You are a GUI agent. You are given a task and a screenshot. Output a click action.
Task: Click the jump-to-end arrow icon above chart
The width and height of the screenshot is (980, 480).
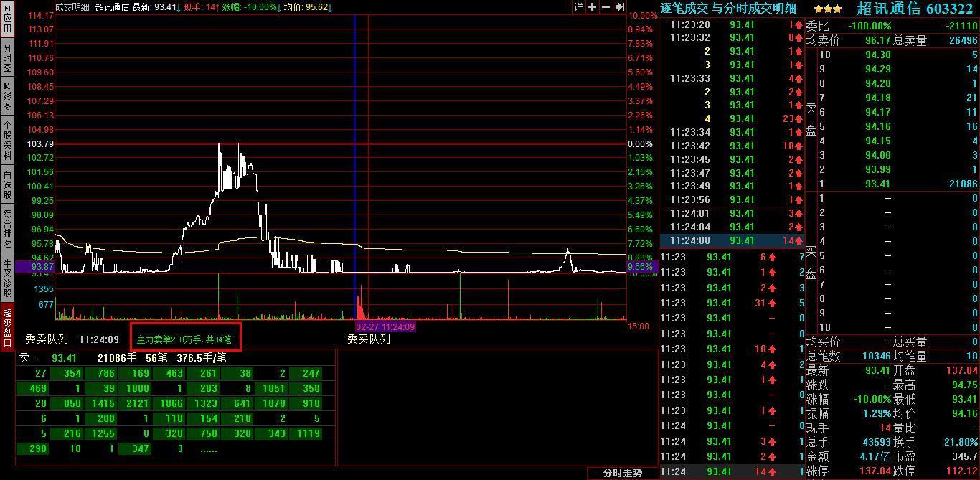[x=619, y=7]
